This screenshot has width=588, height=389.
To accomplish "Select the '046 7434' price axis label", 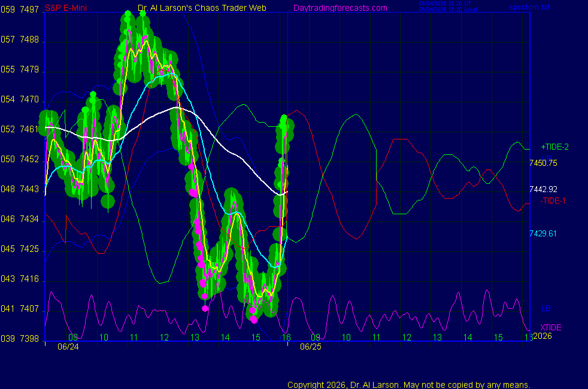I will click(x=20, y=219).
